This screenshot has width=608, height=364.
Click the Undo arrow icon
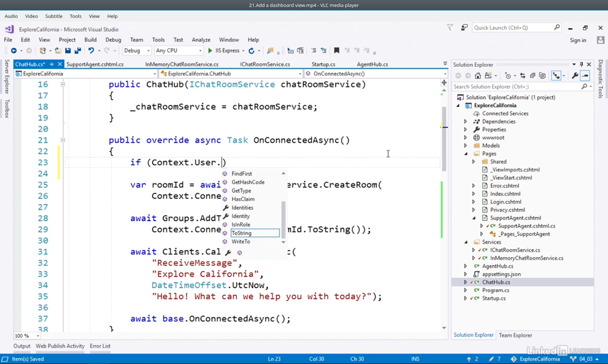(91, 51)
